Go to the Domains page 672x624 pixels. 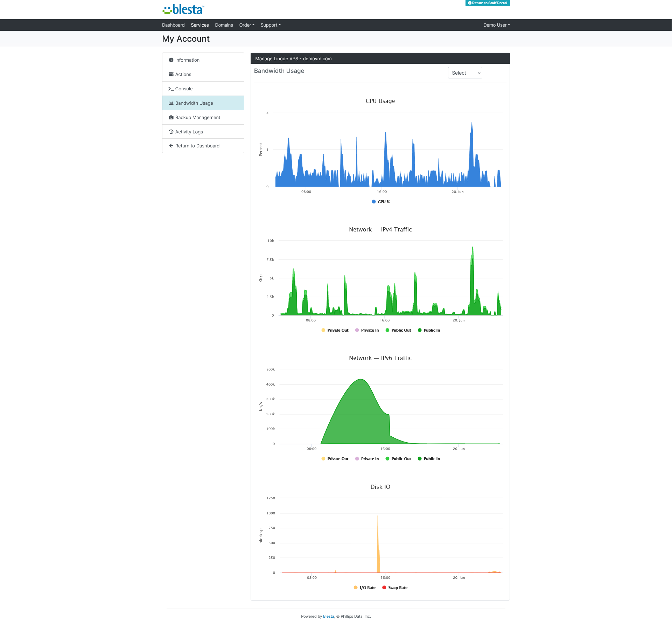pyautogui.click(x=224, y=25)
